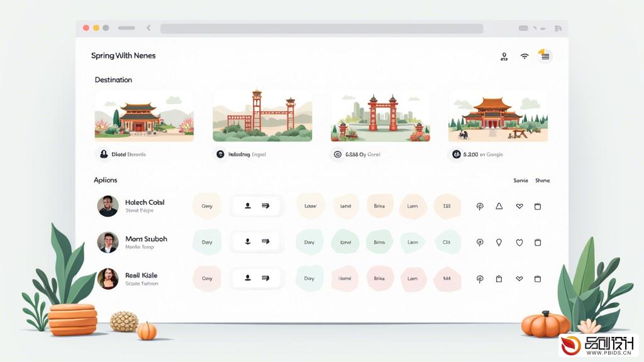Open the location person icon in header
Screen dimensions: 644x362
(x=504, y=57)
